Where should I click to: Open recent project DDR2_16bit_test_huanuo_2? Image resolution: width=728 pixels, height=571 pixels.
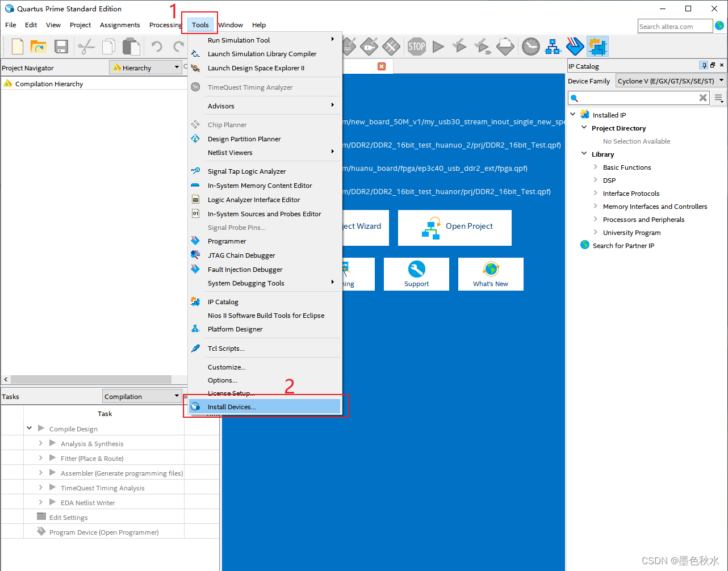pos(451,145)
